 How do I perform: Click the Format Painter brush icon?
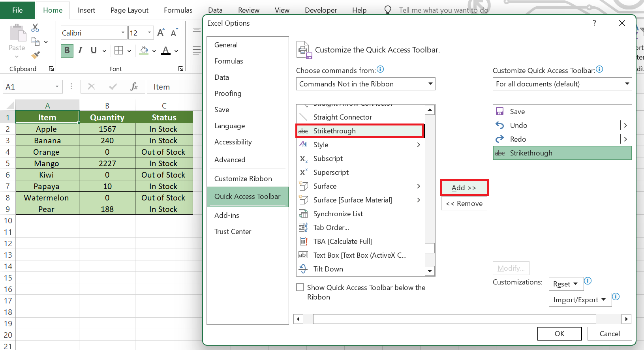36,55
